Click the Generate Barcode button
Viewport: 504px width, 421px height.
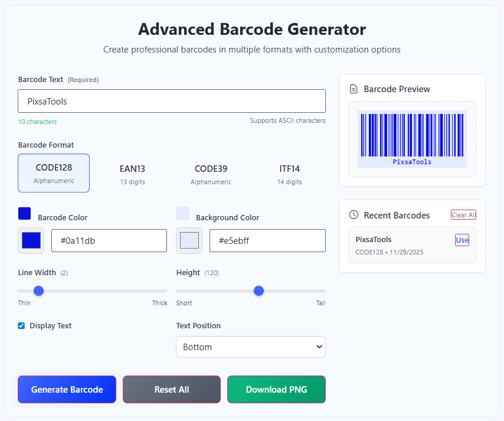pyautogui.click(x=67, y=390)
